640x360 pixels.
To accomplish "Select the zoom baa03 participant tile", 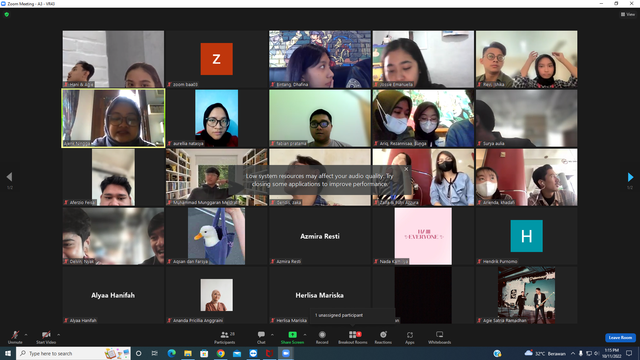I will click(216, 59).
